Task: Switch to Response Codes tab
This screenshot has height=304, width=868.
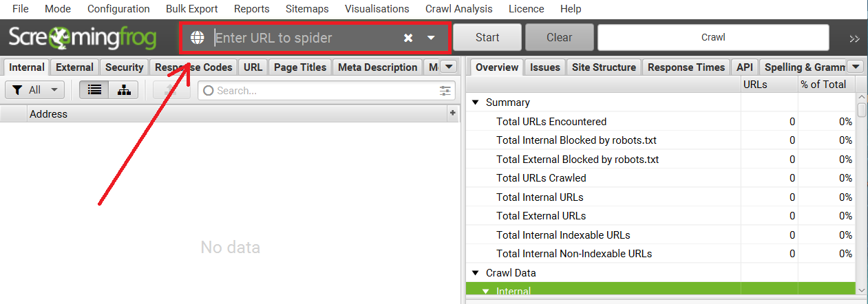Action: pos(193,67)
